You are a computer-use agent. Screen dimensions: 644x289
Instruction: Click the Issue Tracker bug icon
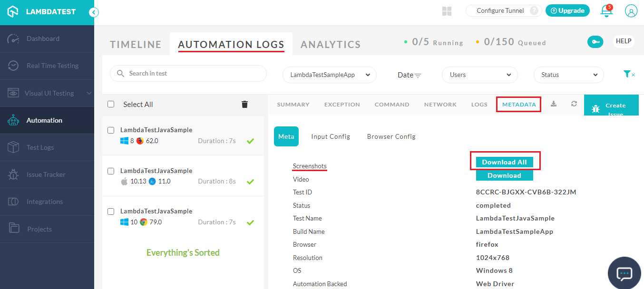(13, 174)
